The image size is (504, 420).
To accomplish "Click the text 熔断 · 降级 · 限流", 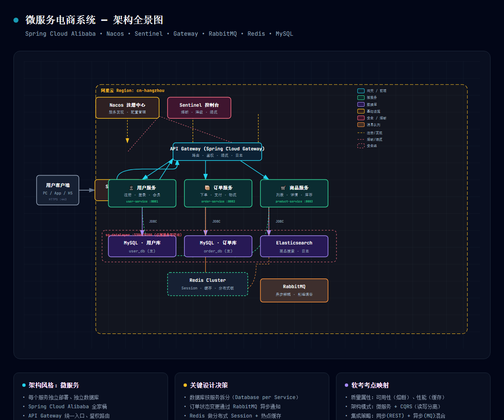I will tap(199, 112).
